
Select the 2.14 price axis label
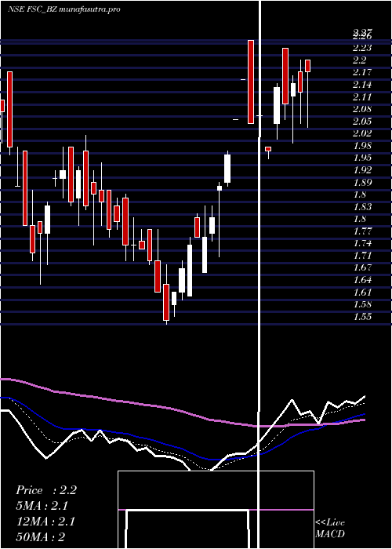point(362,85)
